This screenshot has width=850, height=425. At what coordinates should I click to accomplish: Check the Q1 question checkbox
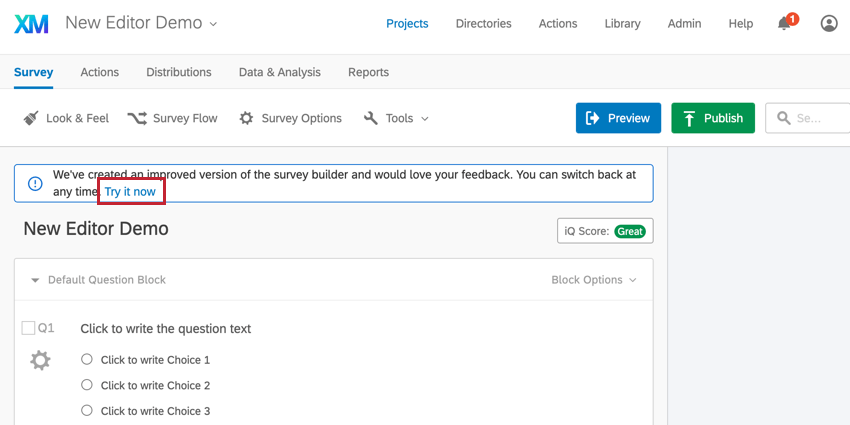coord(28,328)
